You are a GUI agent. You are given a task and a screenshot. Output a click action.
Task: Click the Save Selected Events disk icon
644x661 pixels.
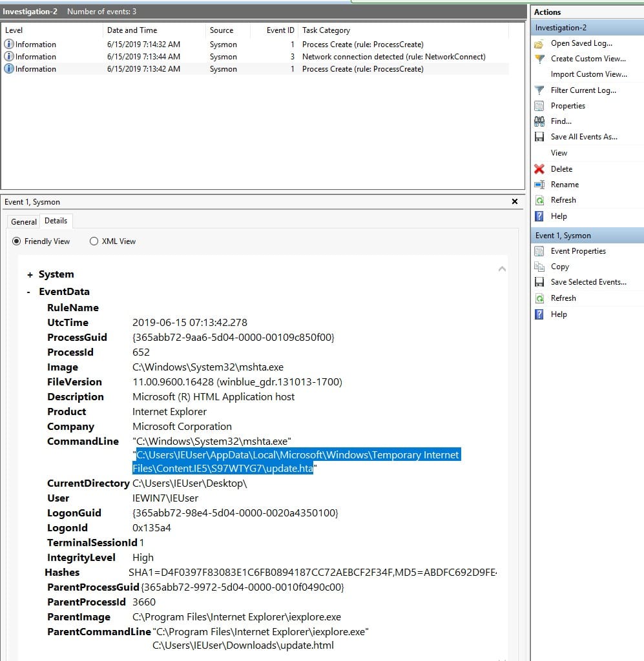pos(539,282)
